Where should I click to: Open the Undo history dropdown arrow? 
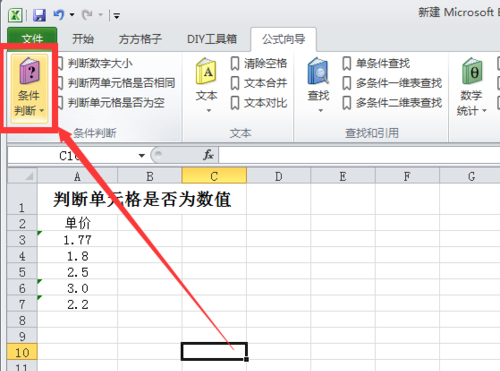click(72, 15)
